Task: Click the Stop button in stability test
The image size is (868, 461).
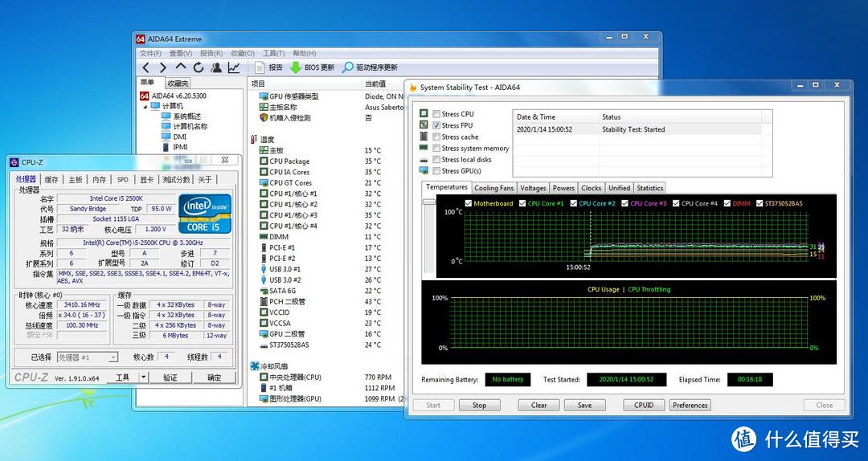Action: tap(479, 405)
